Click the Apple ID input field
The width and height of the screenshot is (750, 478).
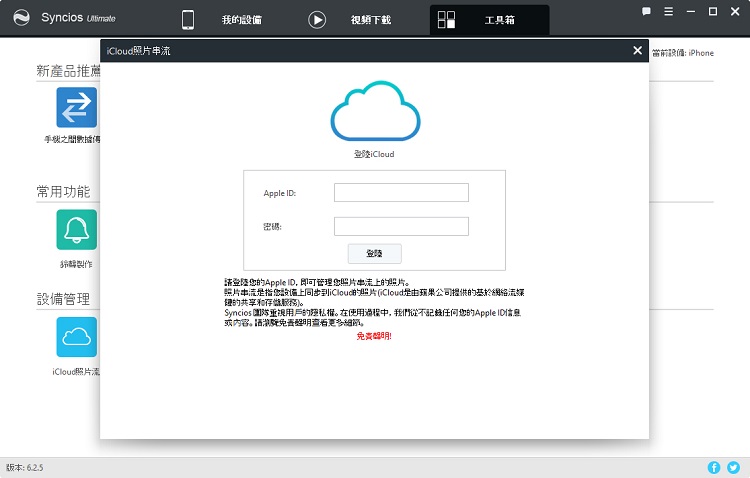(x=401, y=192)
